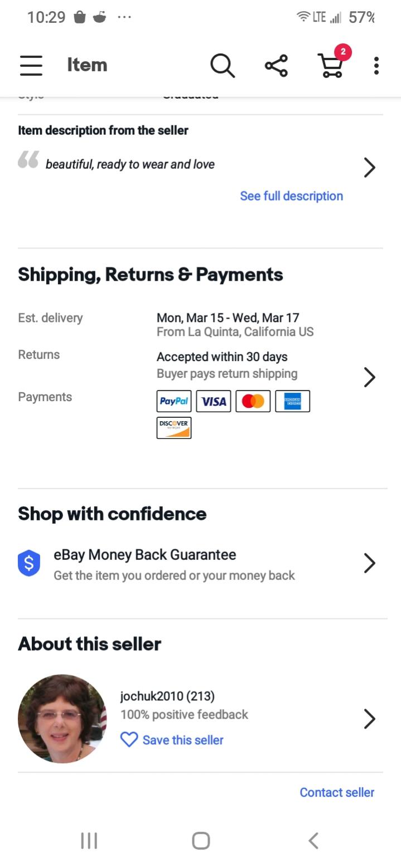
Task: Open the shopping cart
Action: (x=331, y=66)
